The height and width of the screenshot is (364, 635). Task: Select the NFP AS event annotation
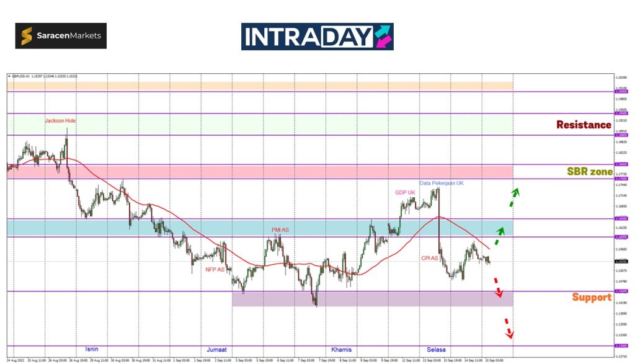click(216, 270)
